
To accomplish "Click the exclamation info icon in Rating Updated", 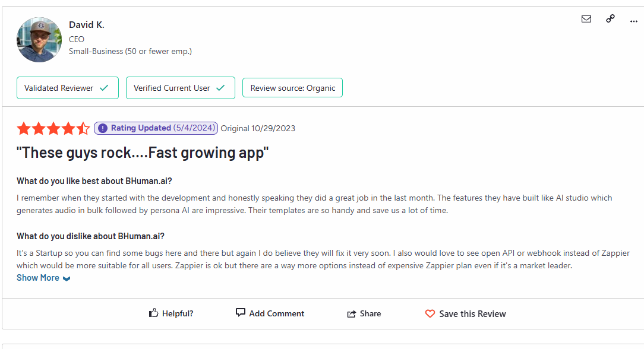I will (103, 128).
